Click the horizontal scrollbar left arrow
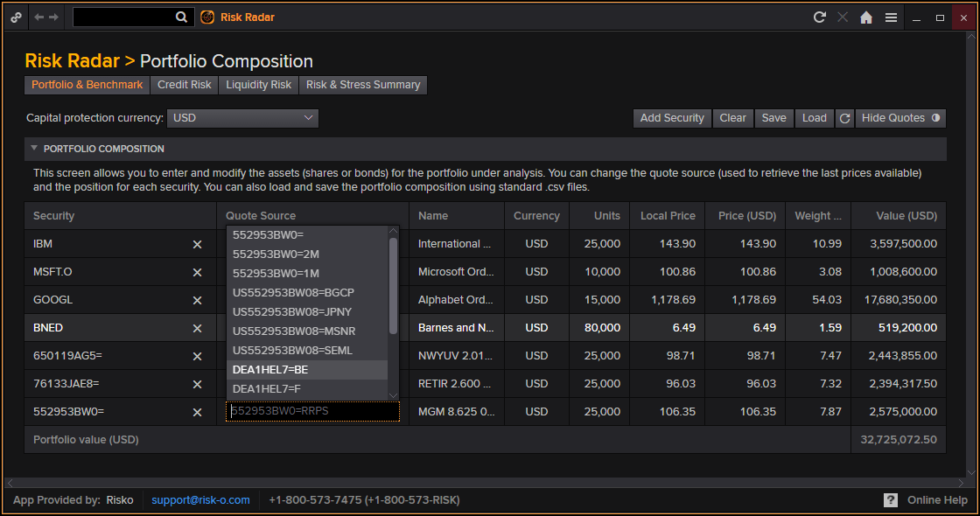The image size is (980, 516). 10,483
